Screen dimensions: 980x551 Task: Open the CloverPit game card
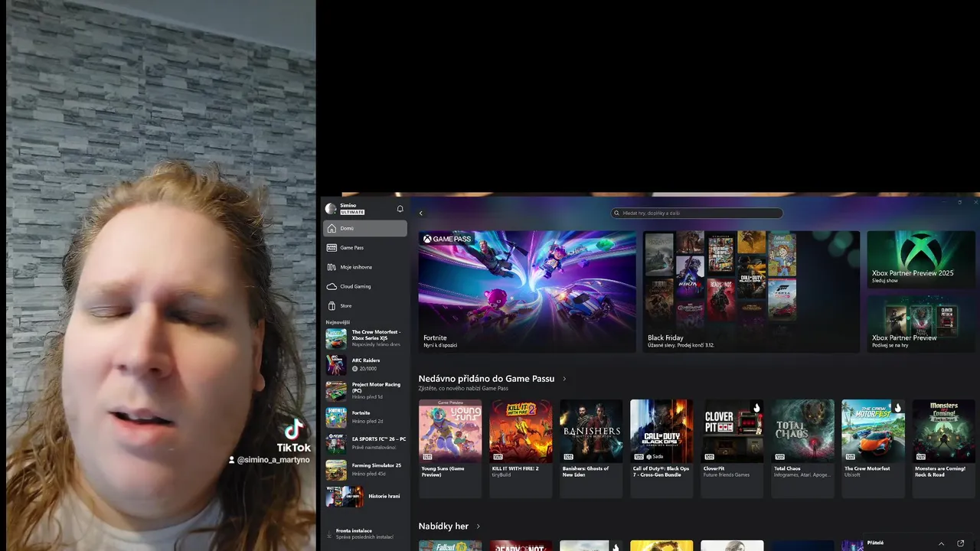coord(732,448)
